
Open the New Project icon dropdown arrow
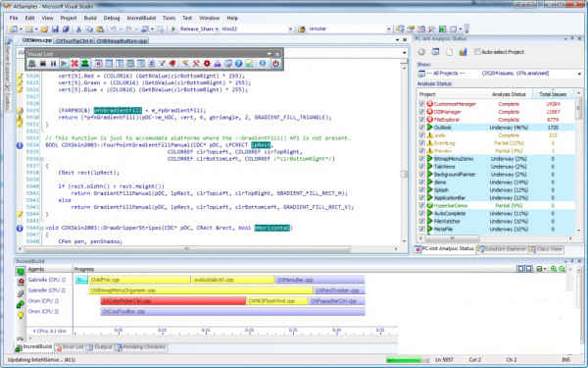point(21,28)
